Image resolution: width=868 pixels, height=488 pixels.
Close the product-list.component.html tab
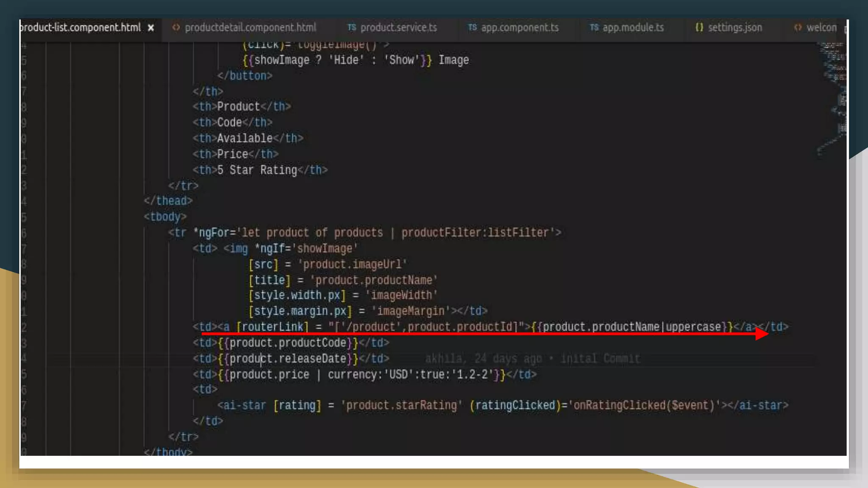pyautogui.click(x=151, y=28)
